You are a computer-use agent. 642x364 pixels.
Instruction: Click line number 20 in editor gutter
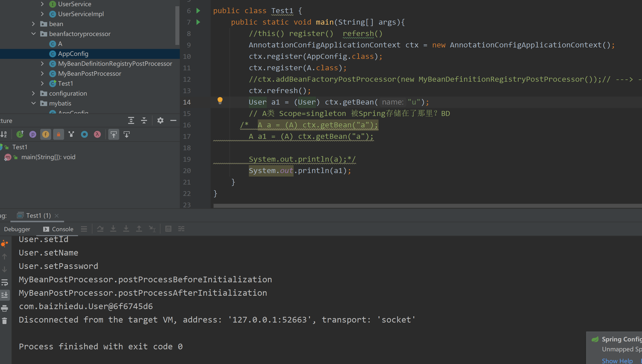click(187, 171)
